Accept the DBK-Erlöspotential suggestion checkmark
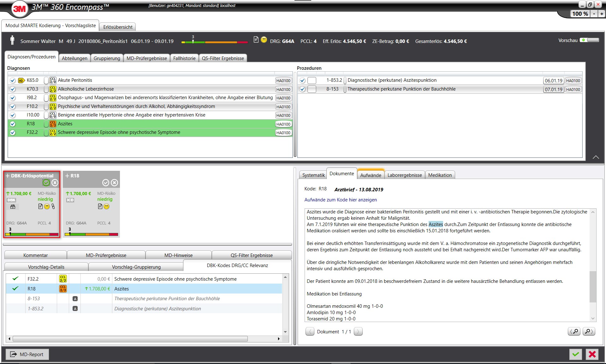Screen dimensions: 606x364 pyautogui.click(x=46, y=182)
